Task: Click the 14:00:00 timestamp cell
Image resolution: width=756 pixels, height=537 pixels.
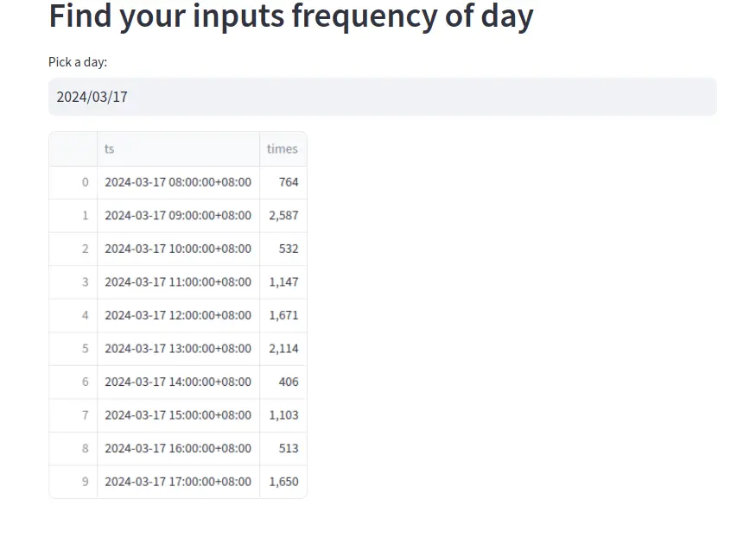Action: (178, 382)
